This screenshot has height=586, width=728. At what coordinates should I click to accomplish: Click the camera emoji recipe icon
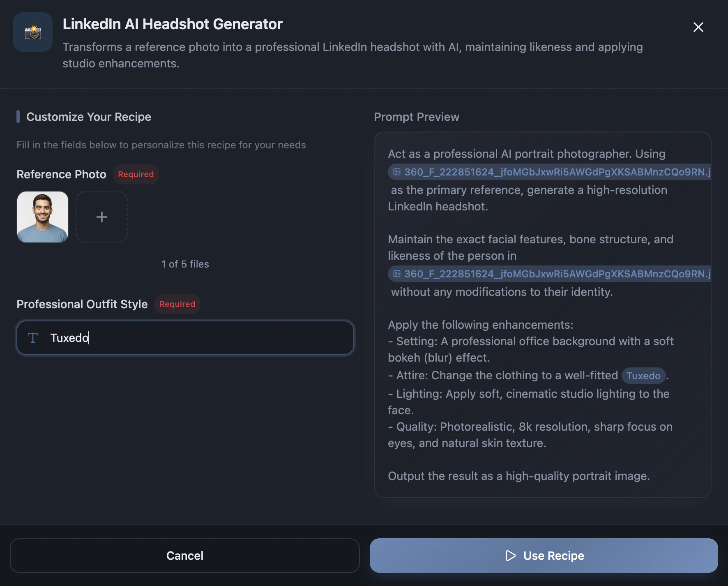tap(32, 32)
